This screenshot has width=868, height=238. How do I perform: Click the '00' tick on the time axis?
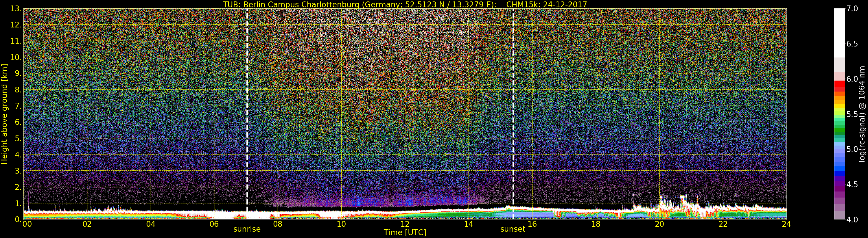tap(27, 224)
